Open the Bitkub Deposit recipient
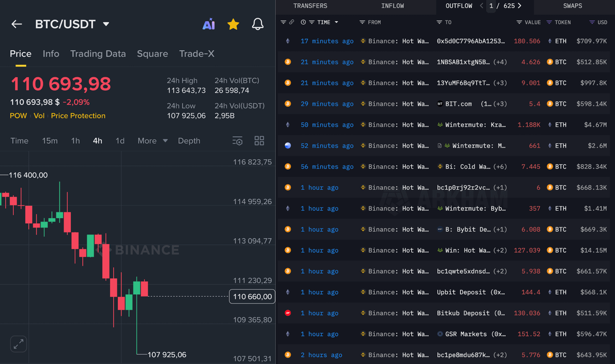615x364 pixels. coord(471,313)
